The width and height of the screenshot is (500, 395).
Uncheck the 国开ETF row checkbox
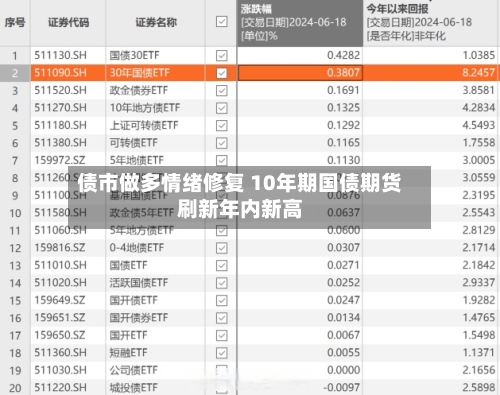(x=222, y=335)
